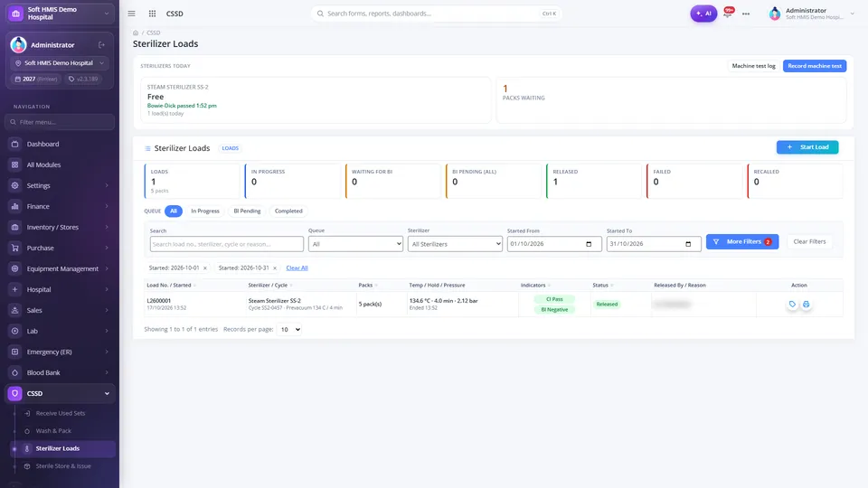The image size is (868, 488).
Task: Open the Administrator profile dropdown arrow
Action: coord(852,14)
